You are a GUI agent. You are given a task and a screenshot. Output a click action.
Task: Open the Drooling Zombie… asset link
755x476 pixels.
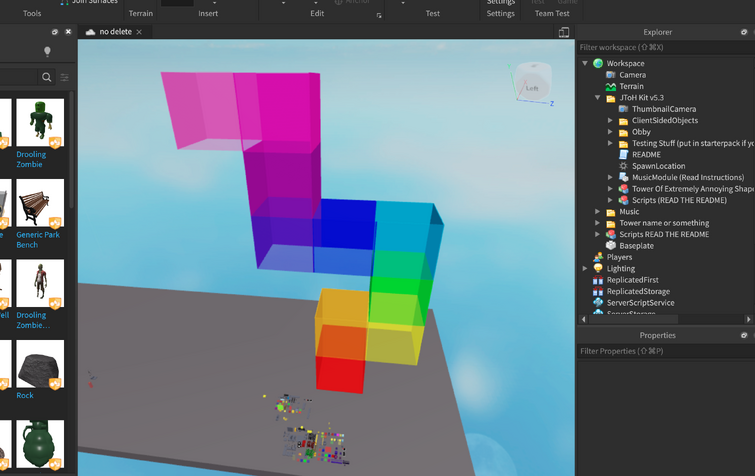(x=33, y=320)
